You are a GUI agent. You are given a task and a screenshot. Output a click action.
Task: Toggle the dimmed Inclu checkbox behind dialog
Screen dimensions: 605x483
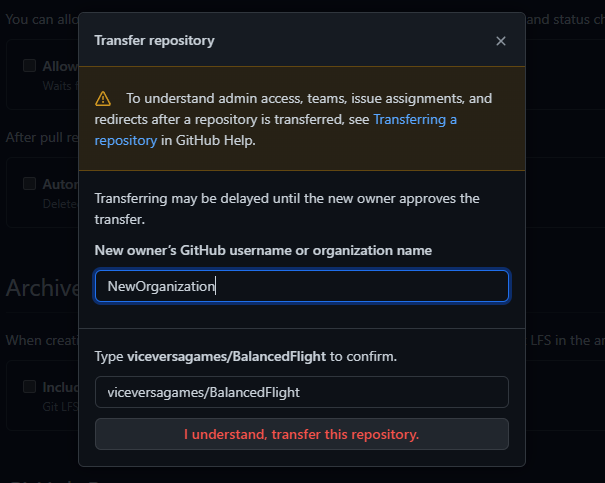(30, 387)
